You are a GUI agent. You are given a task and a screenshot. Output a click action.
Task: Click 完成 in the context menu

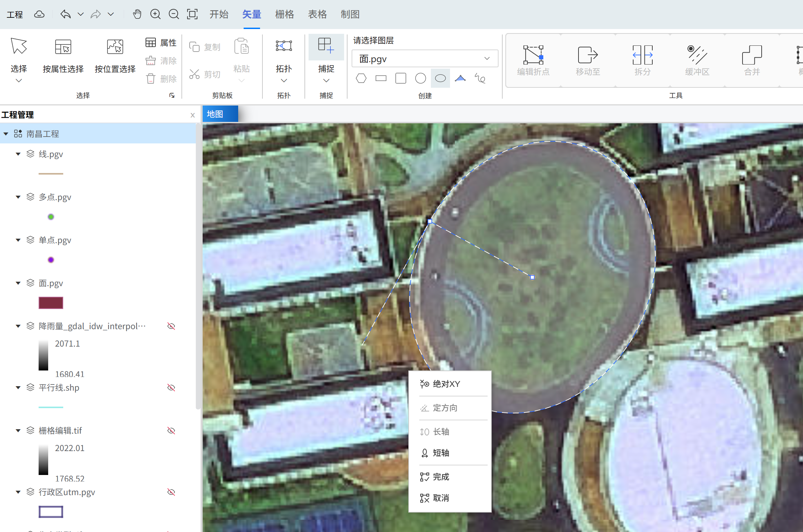coord(441,477)
